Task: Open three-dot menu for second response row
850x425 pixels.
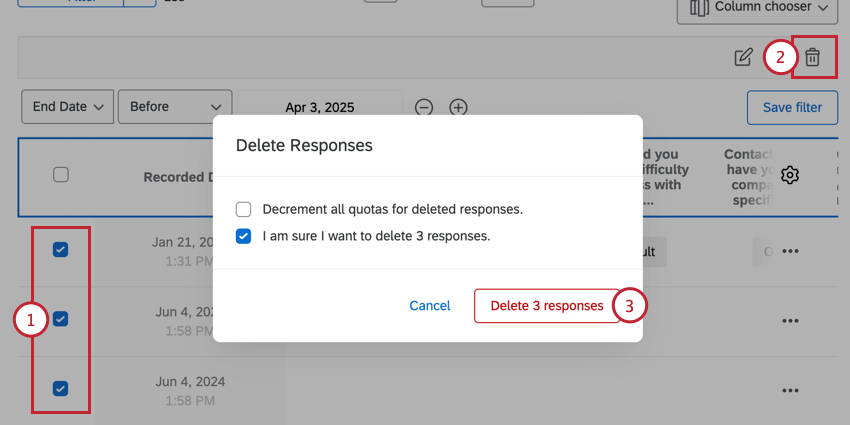Action: 790,320
